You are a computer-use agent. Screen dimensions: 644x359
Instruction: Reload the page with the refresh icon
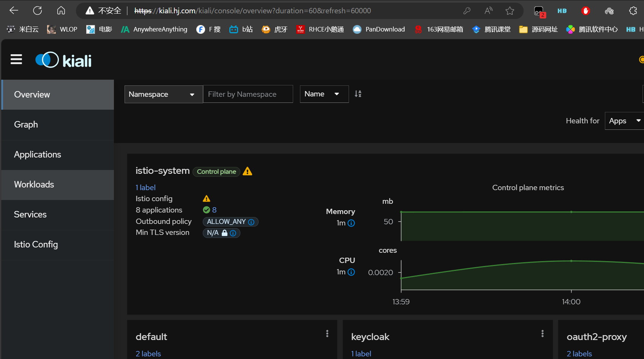click(37, 11)
